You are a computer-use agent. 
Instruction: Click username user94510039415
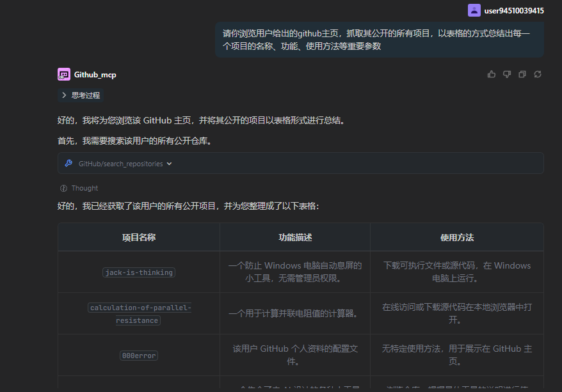514,11
